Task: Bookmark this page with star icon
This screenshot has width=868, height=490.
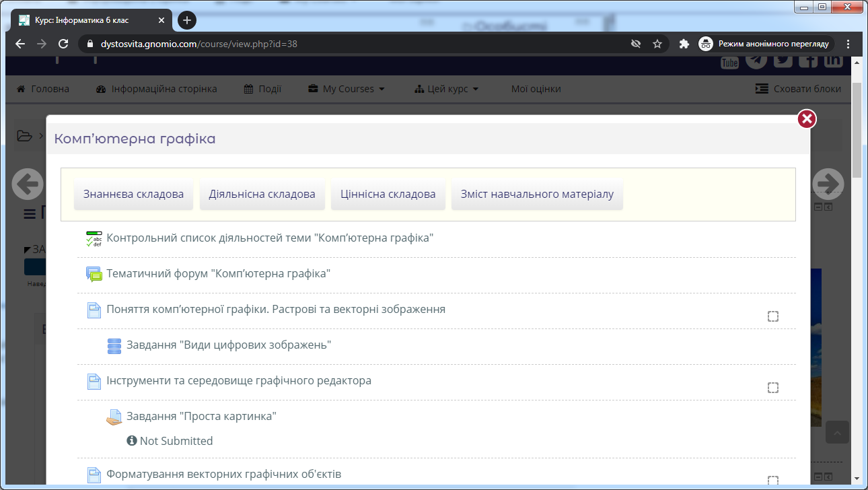Action: (x=657, y=44)
